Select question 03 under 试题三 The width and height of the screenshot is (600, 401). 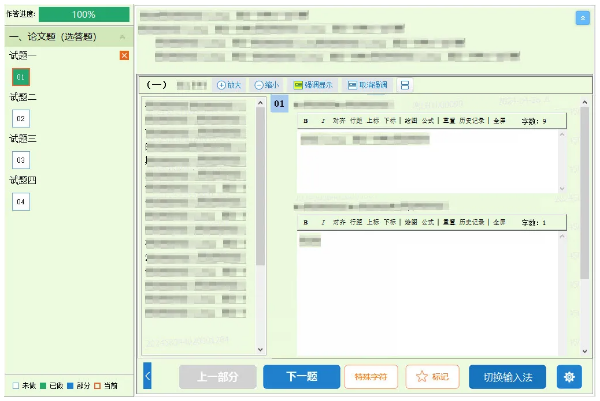pyautogui.click(x=21, y=159)
